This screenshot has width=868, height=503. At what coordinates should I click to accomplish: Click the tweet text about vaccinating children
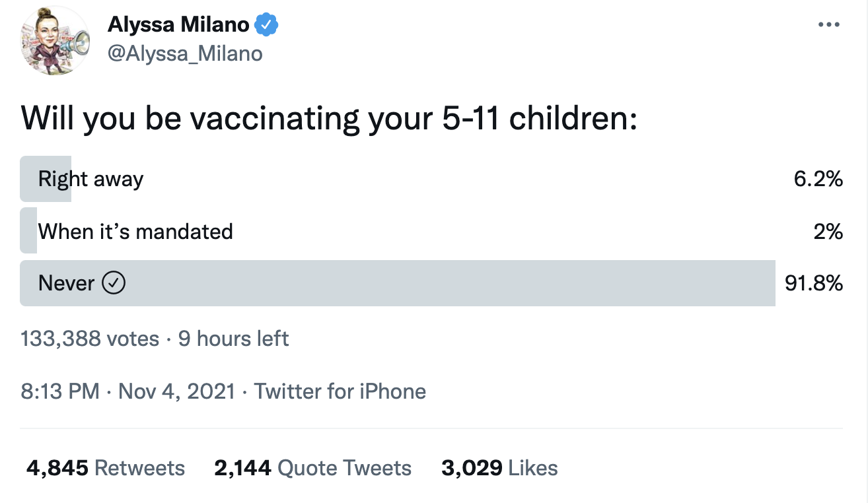pyautogui.click(x=328, y=119)
